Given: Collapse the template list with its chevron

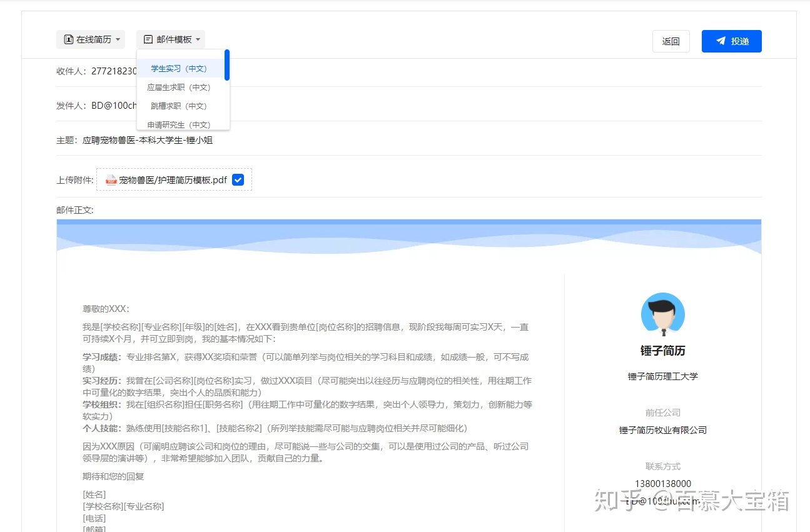Looking at the screenshot, I should pos(198,39).
